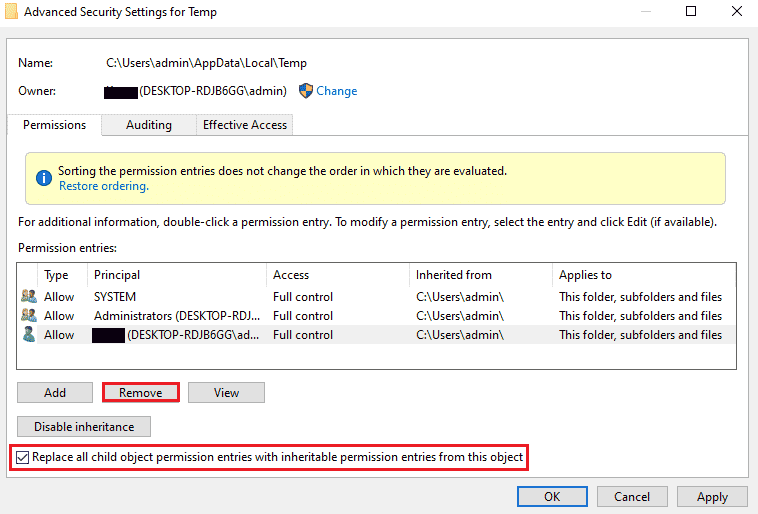The height and width of the screenshot is (514, 758).
Task: Maximize the Advanced Security Settings window
Action: (x=691, y=11)
